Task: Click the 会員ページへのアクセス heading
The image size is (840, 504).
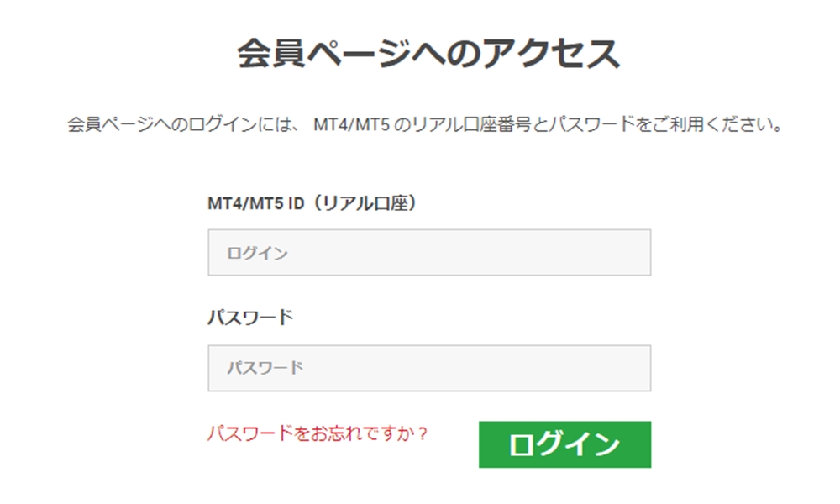Action: click(420, 50)
